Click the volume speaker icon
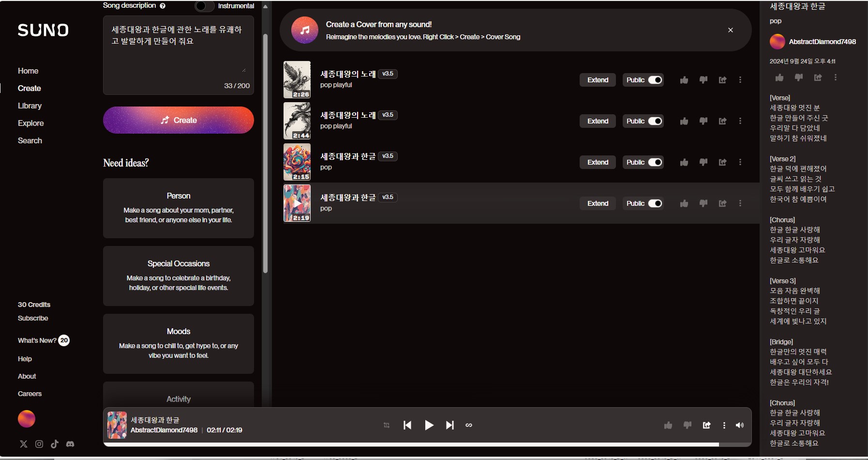The width and height of the screenshot is (868, 460). click(739, 425)
